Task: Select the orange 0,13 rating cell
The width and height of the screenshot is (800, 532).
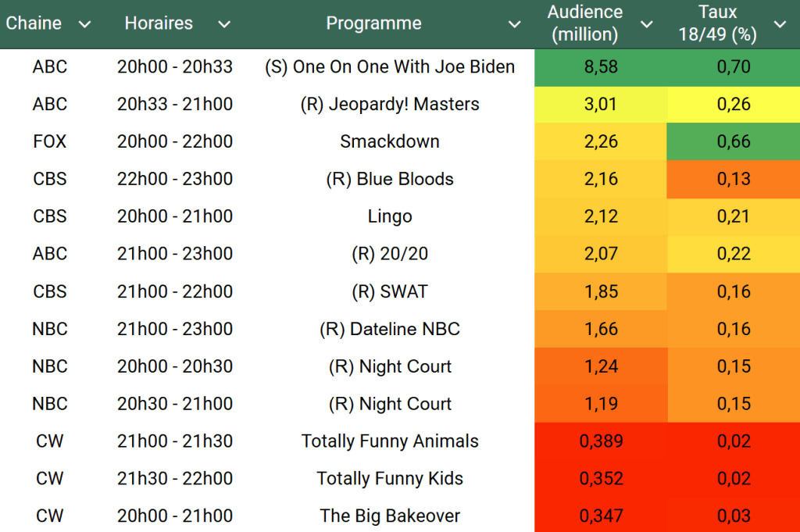Action: (734, 179)
